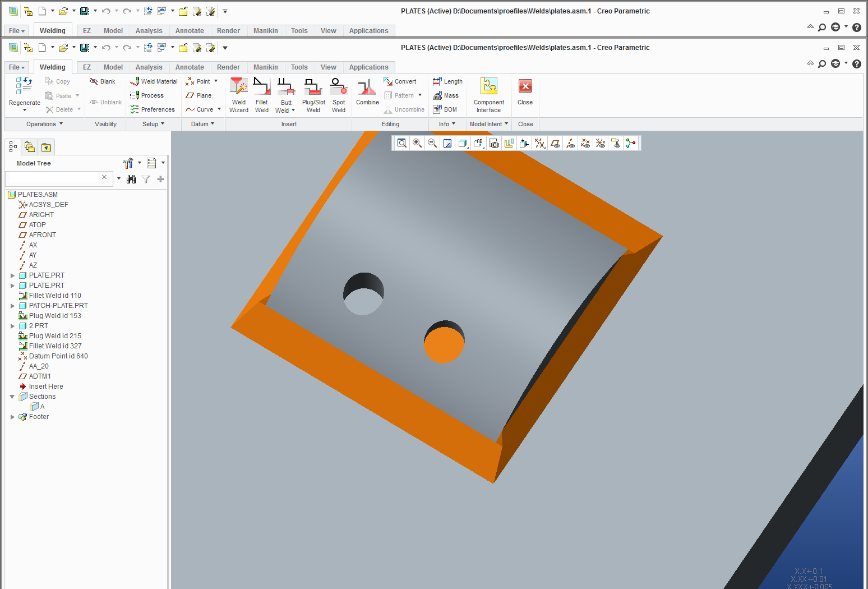
Task: Open weld Preferences
Action: point(153,109)
